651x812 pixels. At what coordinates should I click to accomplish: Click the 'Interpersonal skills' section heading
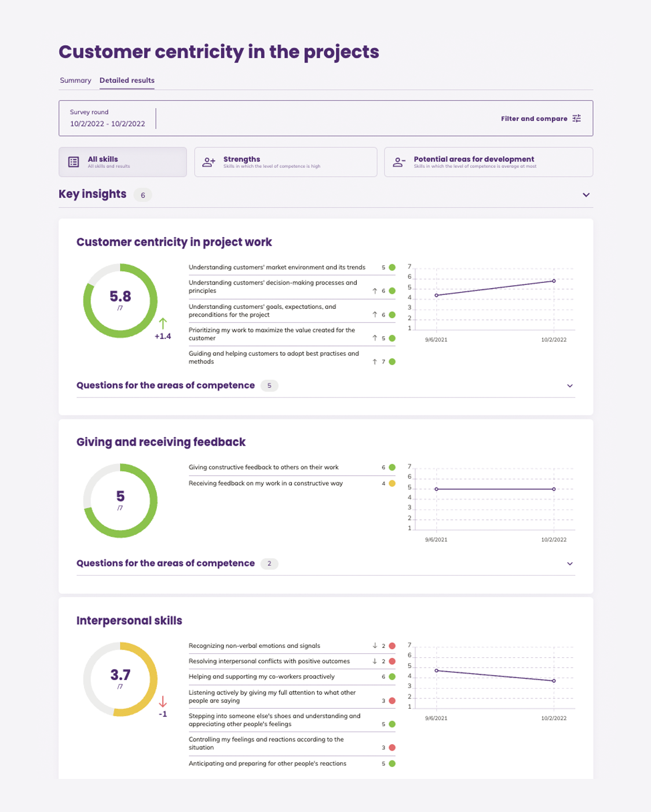tap(129, 621)
